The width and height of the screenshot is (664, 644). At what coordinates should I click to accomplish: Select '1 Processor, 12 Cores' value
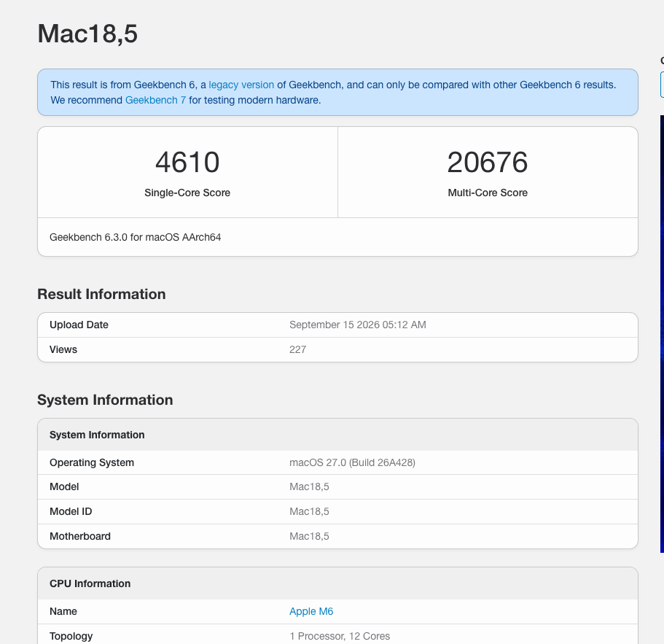point(340,636)
